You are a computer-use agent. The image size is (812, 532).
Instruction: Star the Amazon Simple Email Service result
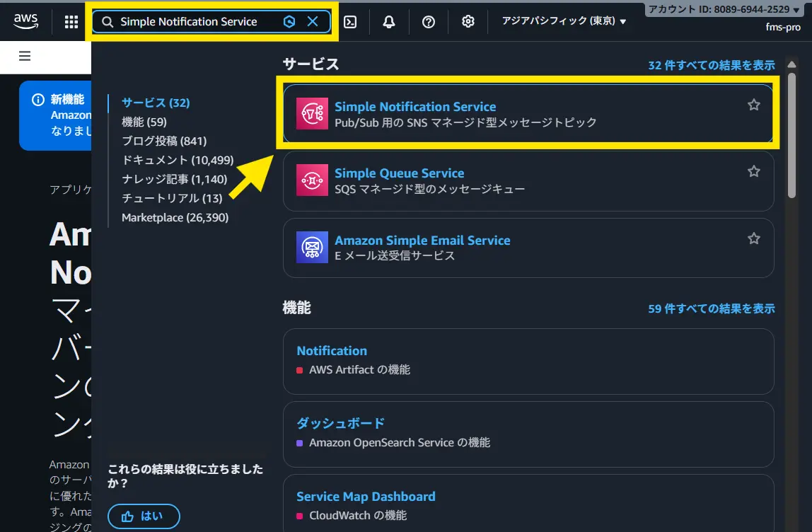(x=754, y=239)
